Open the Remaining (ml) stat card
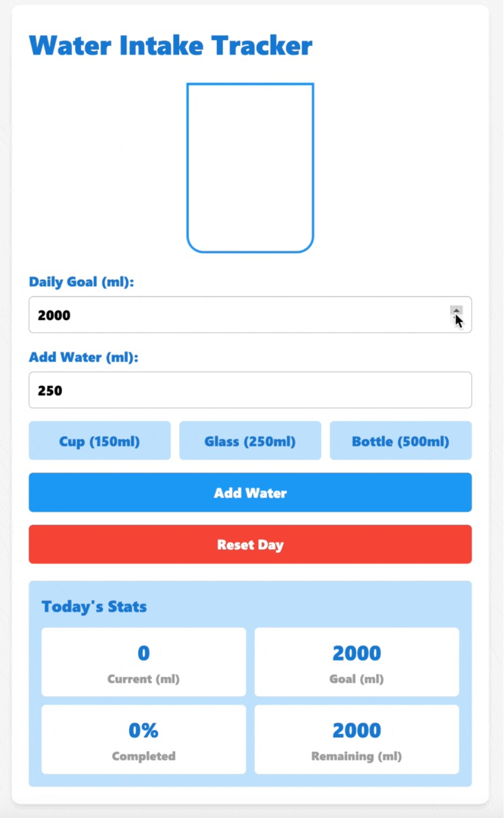 tap(356, 739)
